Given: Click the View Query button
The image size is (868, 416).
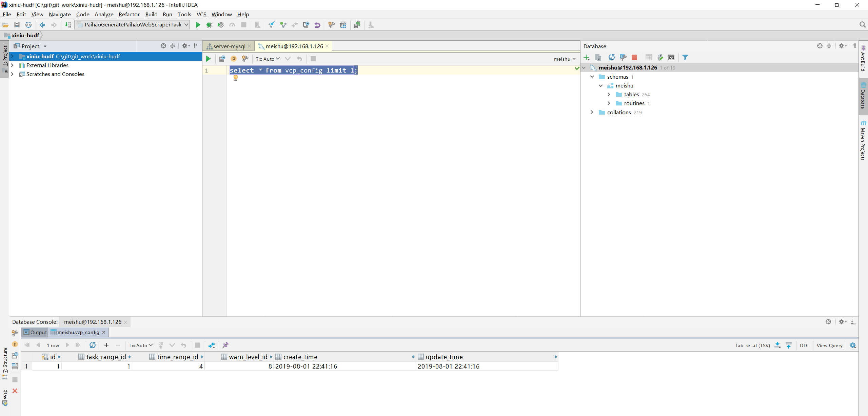Looking at the screenshot, I should pyautogui.click(x=829, y=345).
